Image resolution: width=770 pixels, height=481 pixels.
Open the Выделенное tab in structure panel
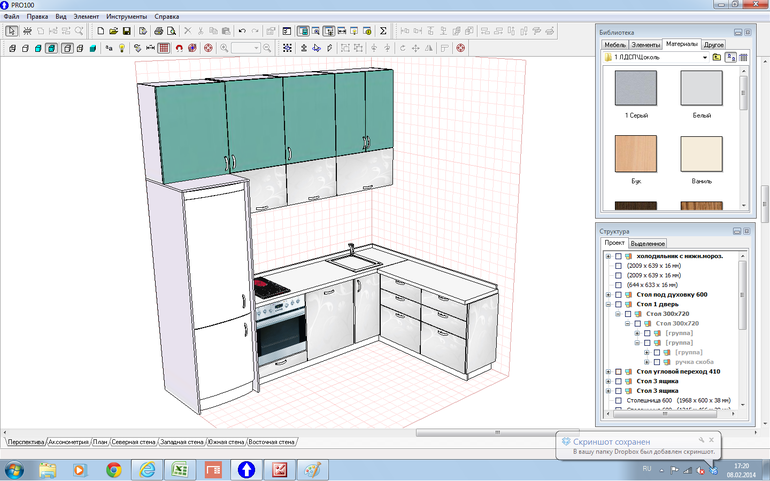[648, 243]
